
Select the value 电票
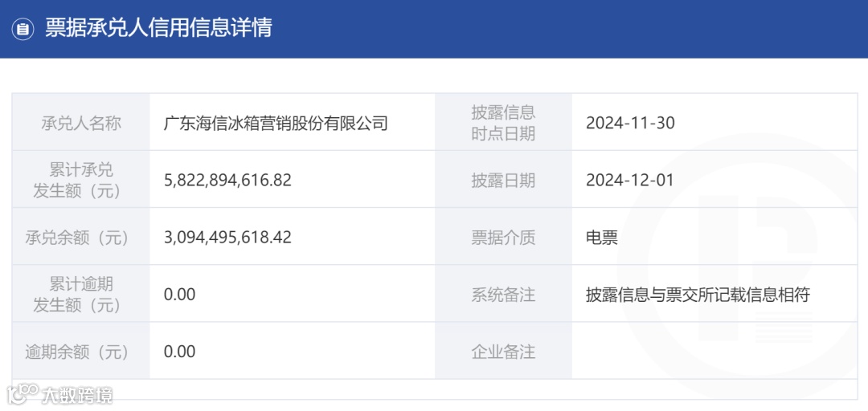[x=602, y=238]
